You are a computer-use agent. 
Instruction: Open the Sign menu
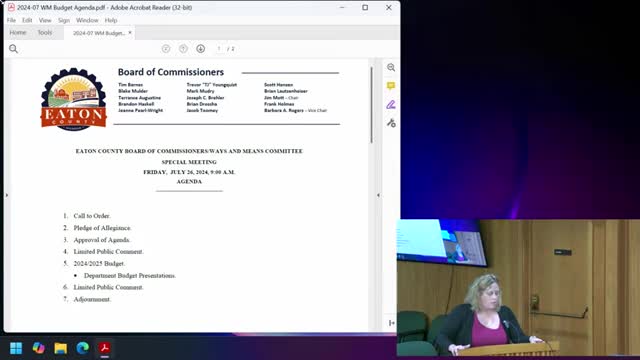click(64, 20)
